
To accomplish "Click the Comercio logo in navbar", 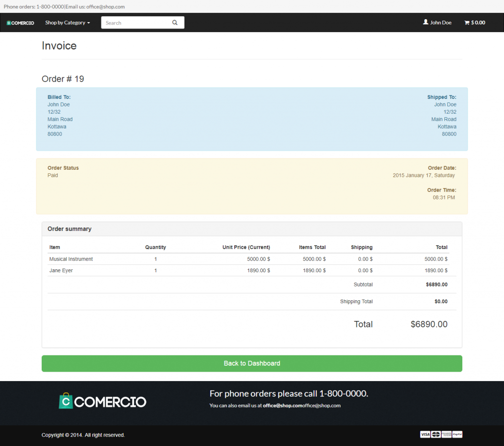I will 20,23.
